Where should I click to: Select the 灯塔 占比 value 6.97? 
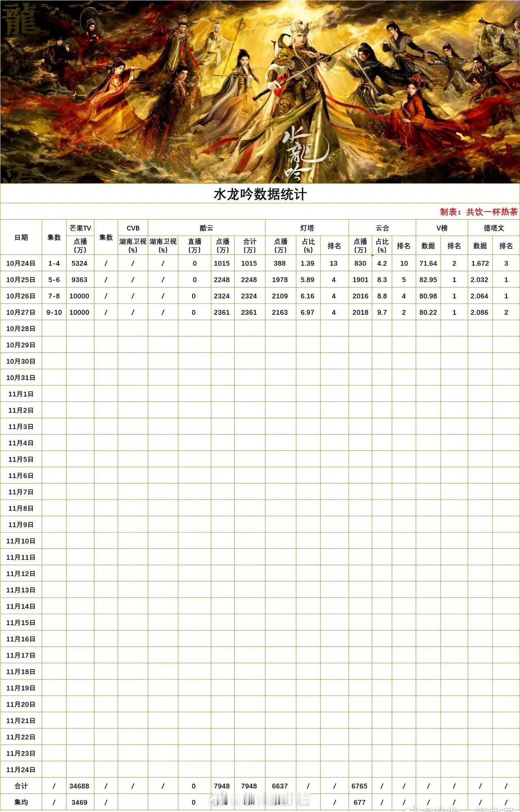click(x=308, y=312)
